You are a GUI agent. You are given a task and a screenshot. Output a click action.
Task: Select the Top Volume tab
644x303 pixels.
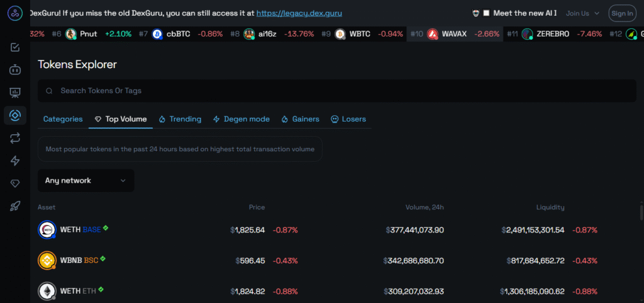click(120, 119)
